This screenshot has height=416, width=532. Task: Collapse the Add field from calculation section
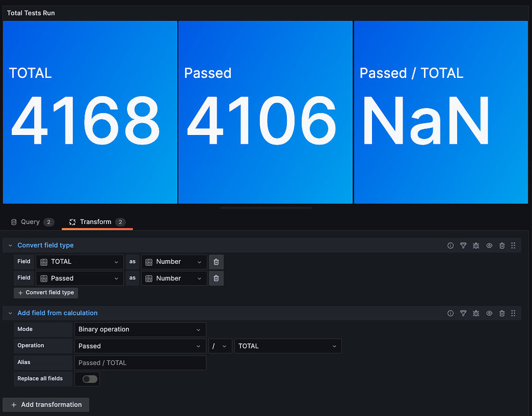coord(9,313)
